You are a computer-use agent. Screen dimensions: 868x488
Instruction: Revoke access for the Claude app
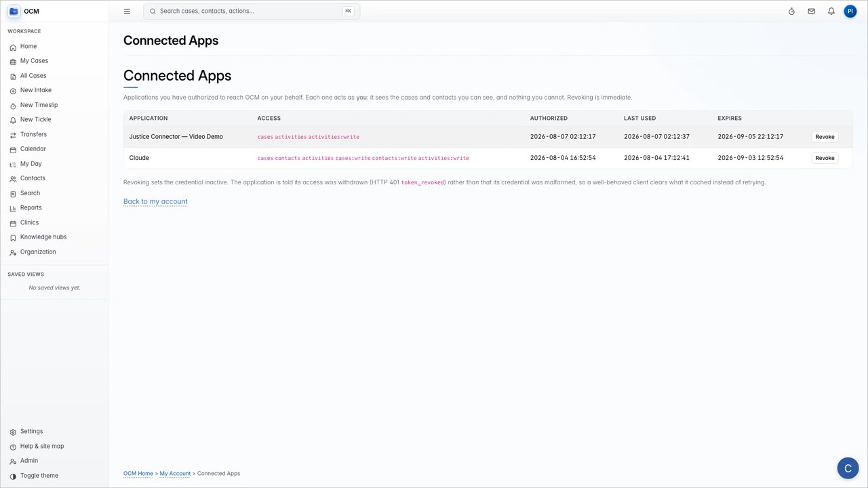coord(825,158)
